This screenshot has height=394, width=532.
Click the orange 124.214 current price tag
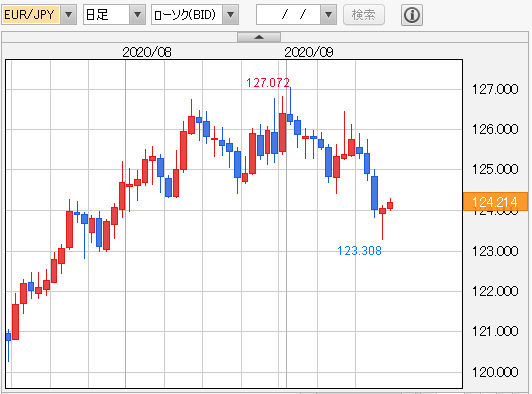495,202
